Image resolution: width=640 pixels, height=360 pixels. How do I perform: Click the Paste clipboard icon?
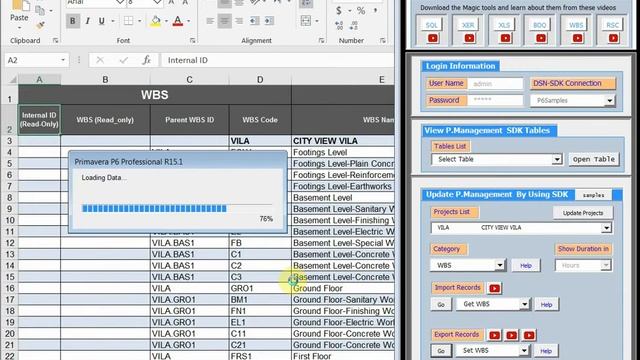point(19,6)
